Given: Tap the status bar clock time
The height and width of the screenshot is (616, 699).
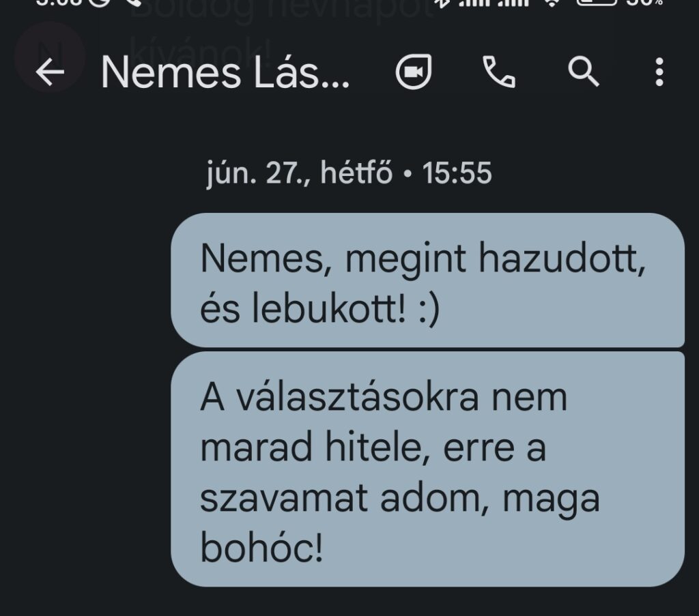Looking at the screenshot, I should click(58, 2).
